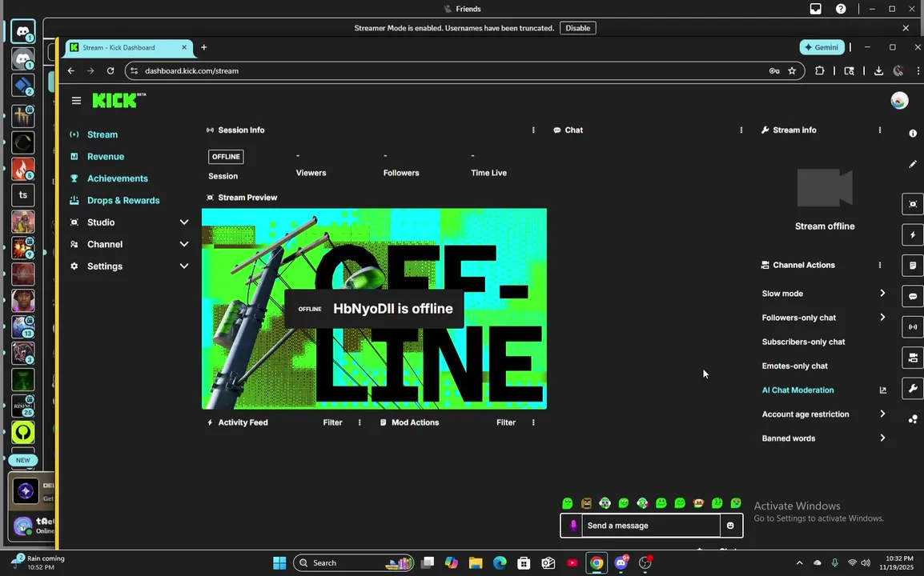This screenshot has width=924, height=576.
Task: Open Activity Feed three-dot options menu
Action: [360, 422]
